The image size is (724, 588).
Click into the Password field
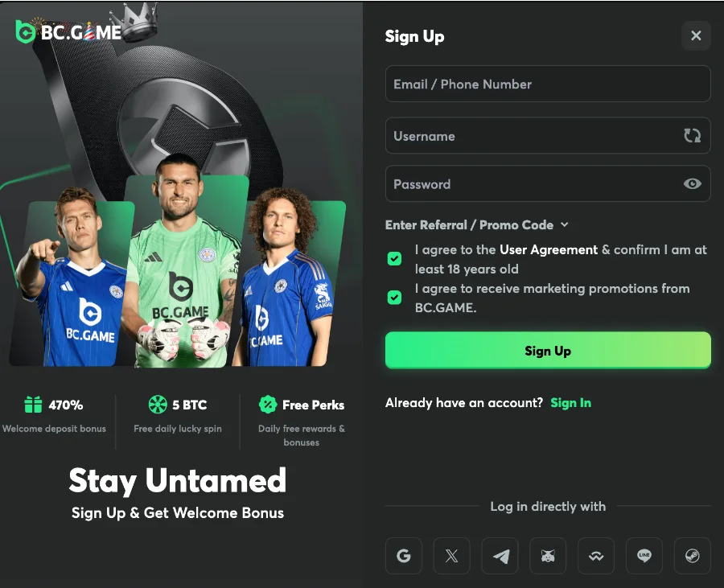tap(531, 184)
